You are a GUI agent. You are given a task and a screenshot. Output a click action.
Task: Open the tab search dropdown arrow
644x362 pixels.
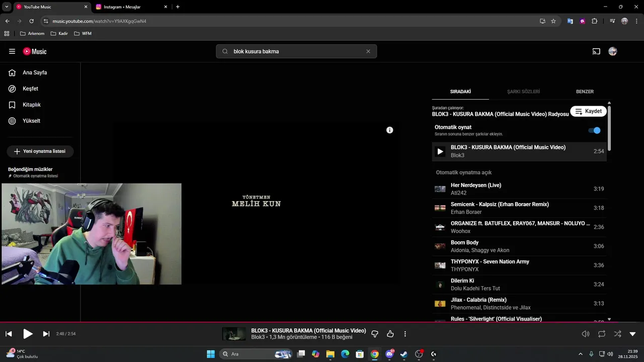coord(6,7)
